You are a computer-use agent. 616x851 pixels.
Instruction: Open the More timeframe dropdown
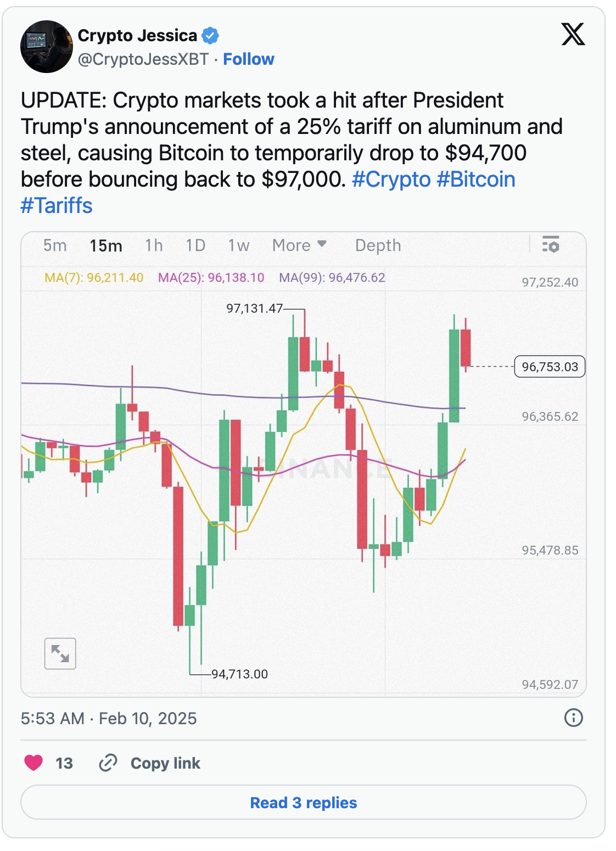point(298,246)
